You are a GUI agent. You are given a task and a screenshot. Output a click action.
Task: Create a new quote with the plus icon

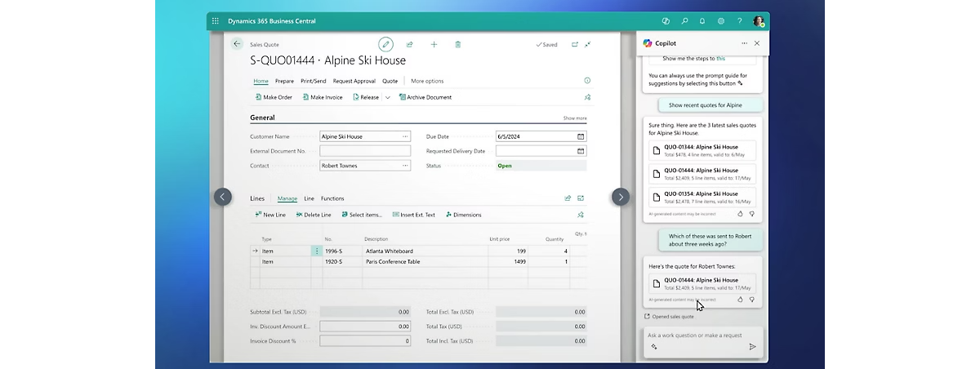click(434, 44)
